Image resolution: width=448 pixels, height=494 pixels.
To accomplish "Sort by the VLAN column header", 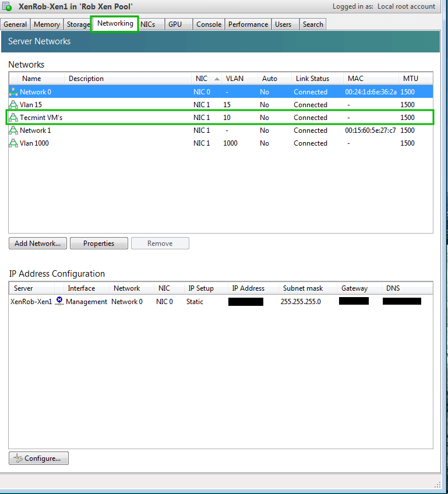I will (x=234, y=79).
